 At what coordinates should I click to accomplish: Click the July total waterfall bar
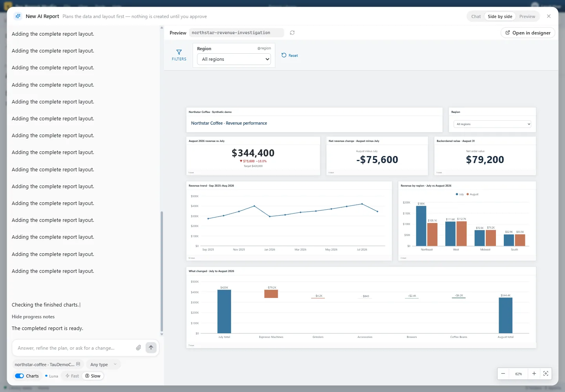(x=224, y=312)
